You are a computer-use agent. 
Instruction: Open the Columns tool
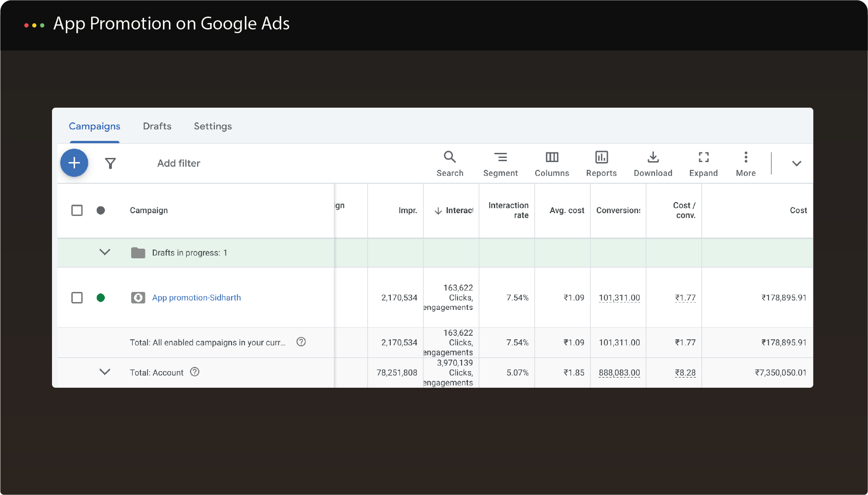point(552,163)
